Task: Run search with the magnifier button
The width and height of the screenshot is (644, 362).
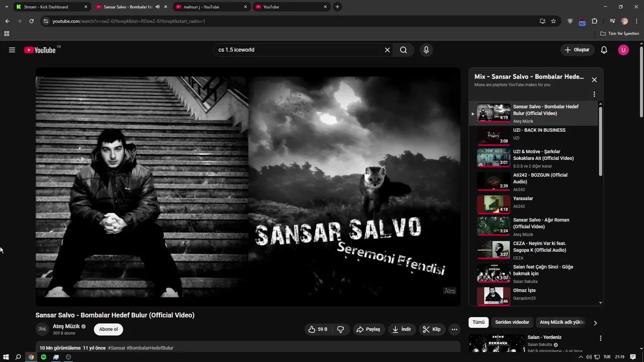Action: tap(404, 50)
